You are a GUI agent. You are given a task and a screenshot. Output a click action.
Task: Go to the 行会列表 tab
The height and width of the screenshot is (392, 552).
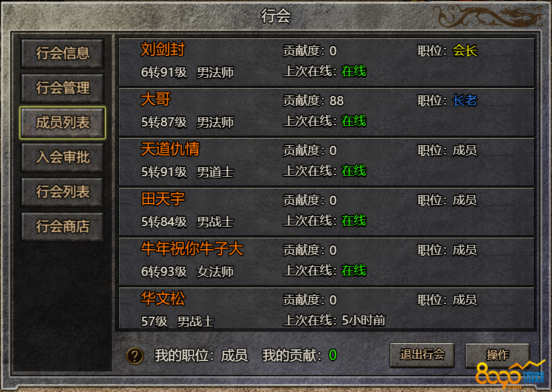63,192
